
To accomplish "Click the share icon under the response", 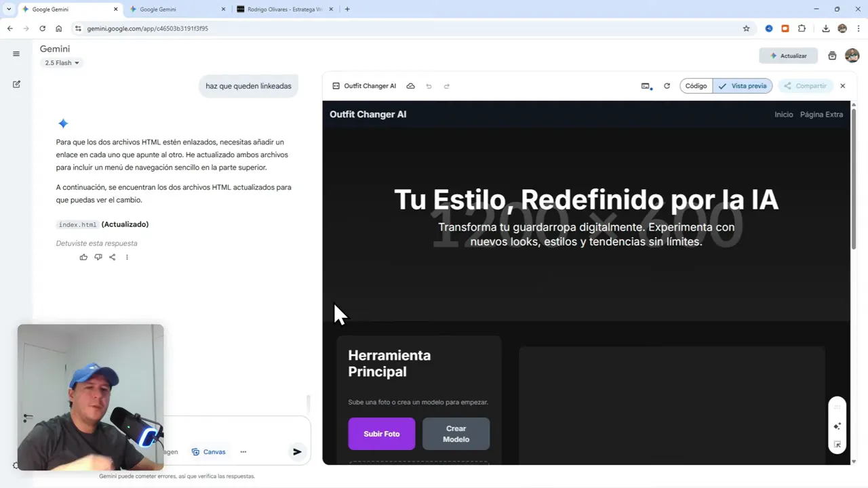I will click(x=112, y=257).
